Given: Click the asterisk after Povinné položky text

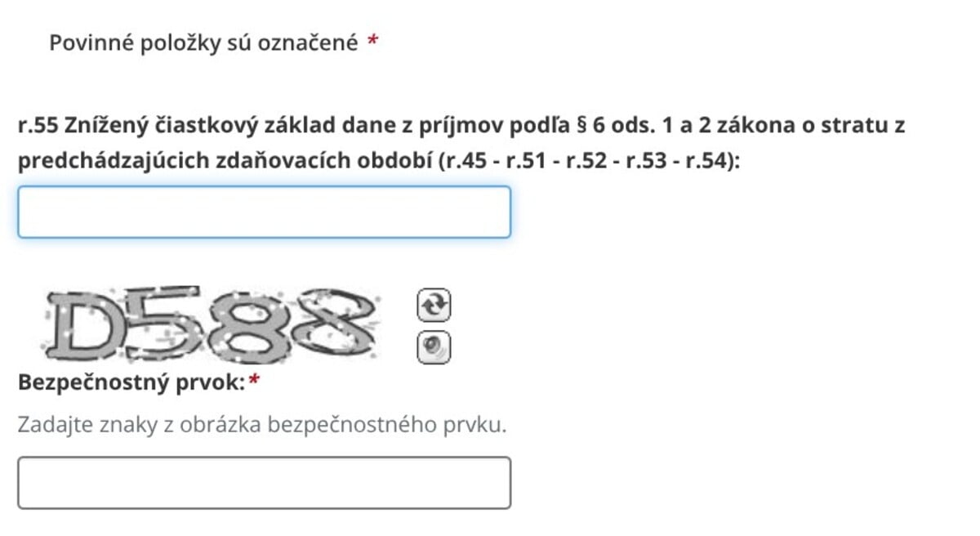Looking at the screenshot, I should (x=372, y=42).
